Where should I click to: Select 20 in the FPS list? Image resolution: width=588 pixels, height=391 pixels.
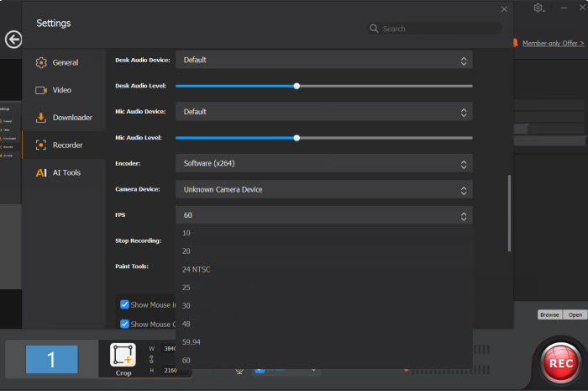324,251
